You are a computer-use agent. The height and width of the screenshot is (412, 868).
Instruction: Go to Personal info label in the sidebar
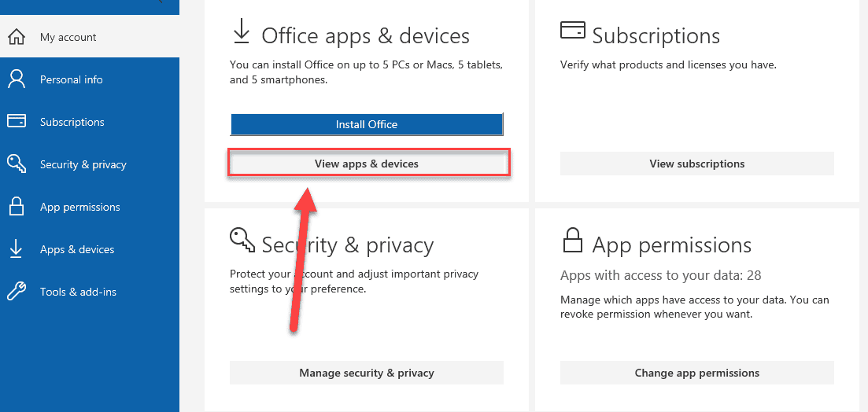[72, 79]
